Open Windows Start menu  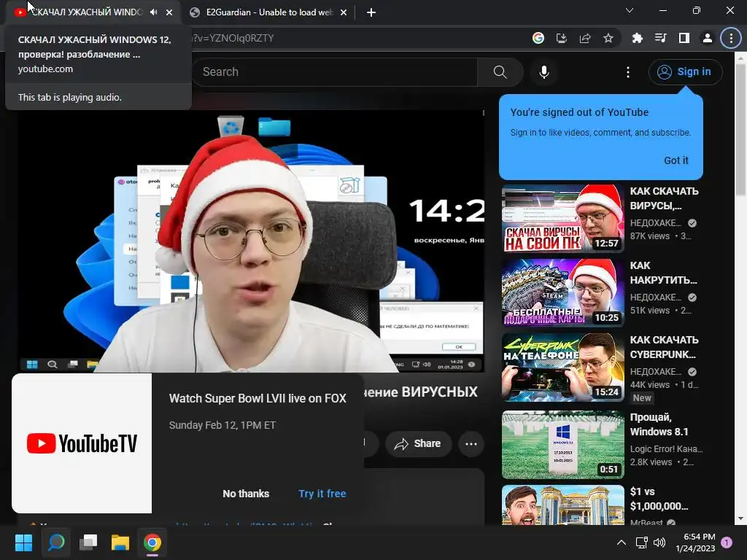(x=23, y=542)
